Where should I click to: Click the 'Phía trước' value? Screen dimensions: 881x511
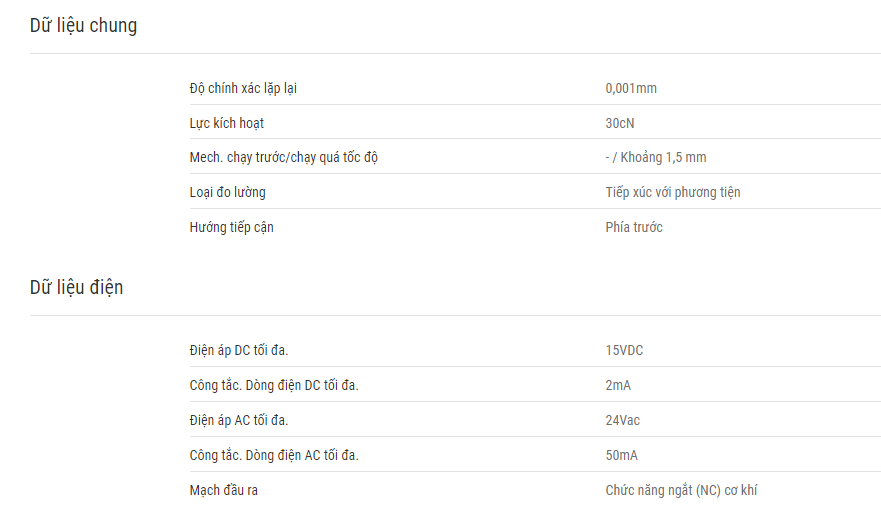634,227
